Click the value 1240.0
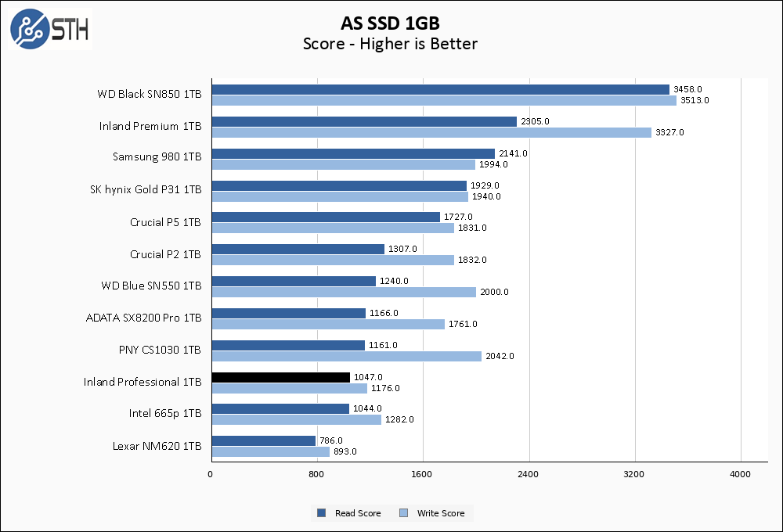Image resolution: width=783 pixels, height=532 pixels. pyautogui.click(x=394, y=281)
